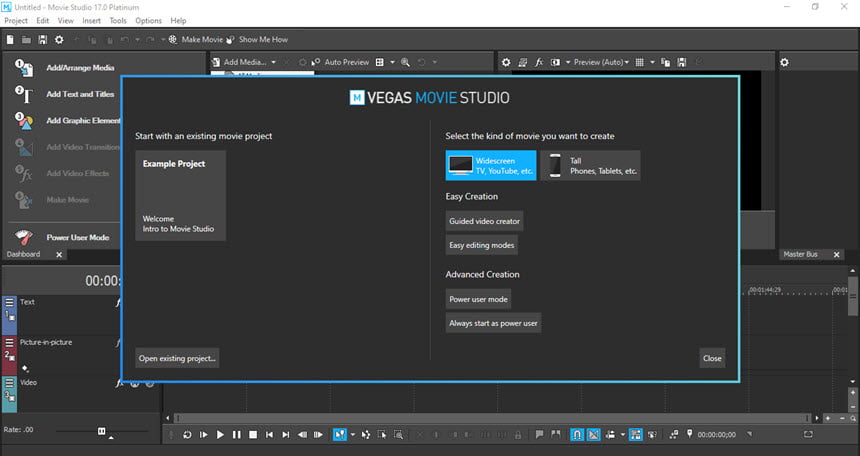
Task: Toggle Ignore Event Grouping in the timeline toolbar
Action: pyautogui.click(x=652, y=434)
